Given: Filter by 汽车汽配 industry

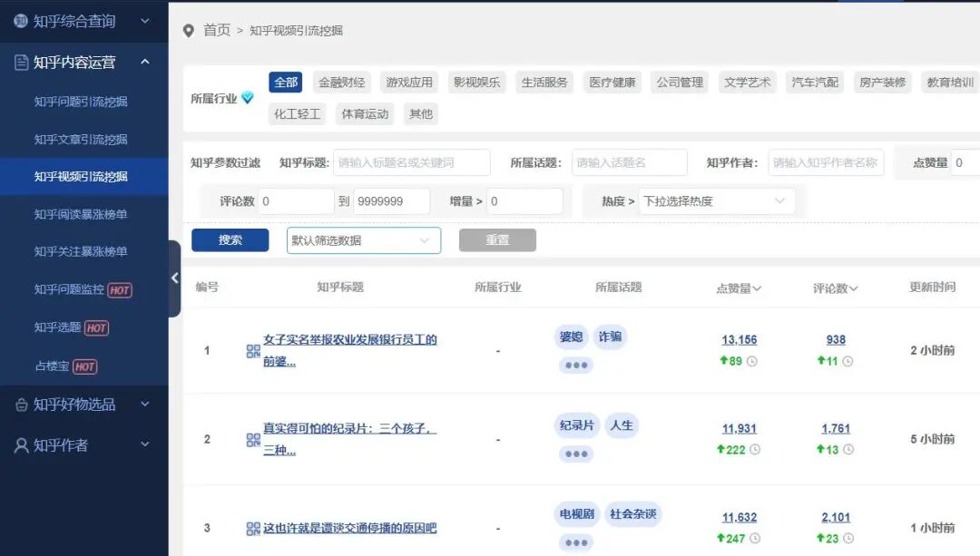Looking at the screenshot, I should pyautogui.click(x=814, y=83).
